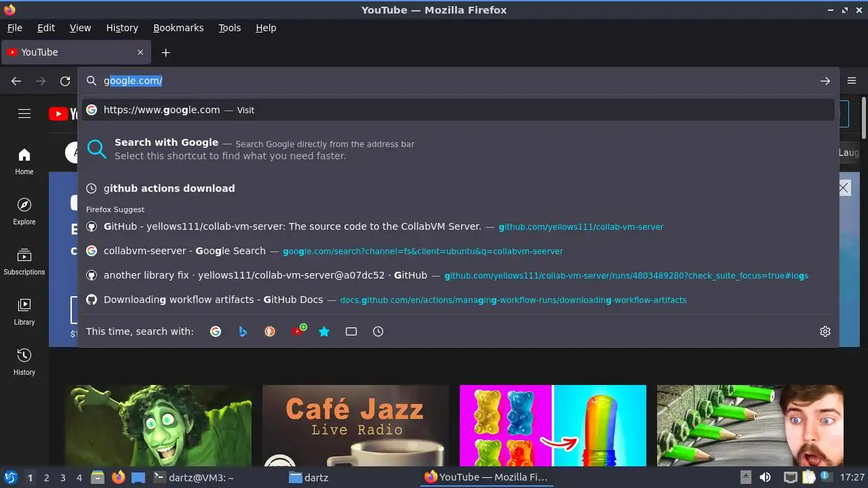The width and height of the screenshot is (868, 488).
Task: Show the desktop via taskbar icon
Action: 138,477
